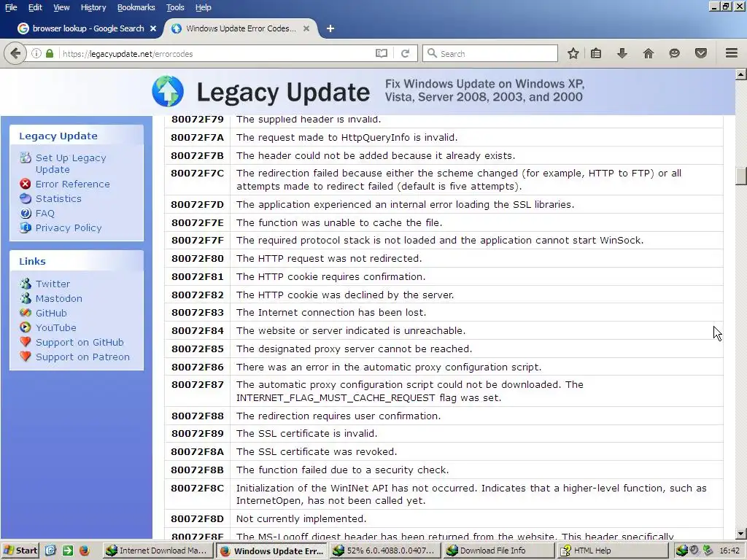This screenshot has height=560, width=747.
Task: Switch to Internet Download Manager taskbar window
Action: 158,551
